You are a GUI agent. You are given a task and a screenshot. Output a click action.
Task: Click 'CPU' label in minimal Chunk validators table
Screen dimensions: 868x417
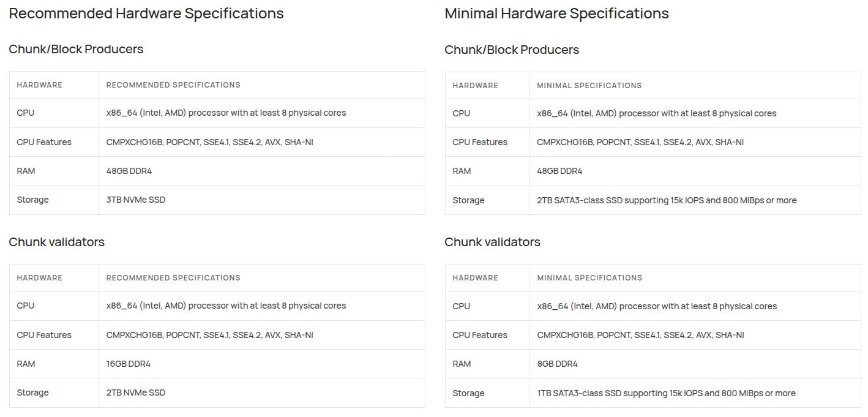[x=462, y=306]
